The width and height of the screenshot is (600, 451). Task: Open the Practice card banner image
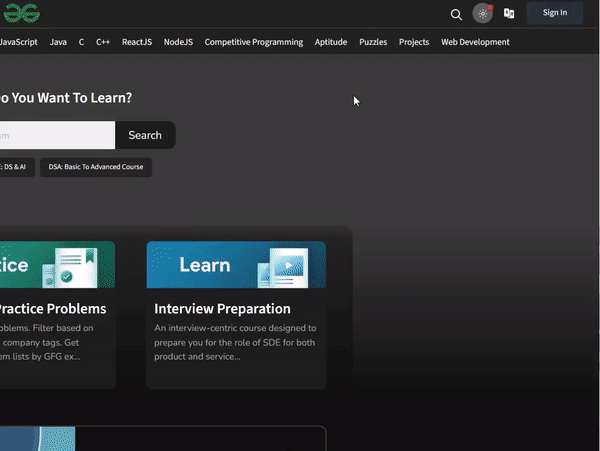tap(57, 265)
